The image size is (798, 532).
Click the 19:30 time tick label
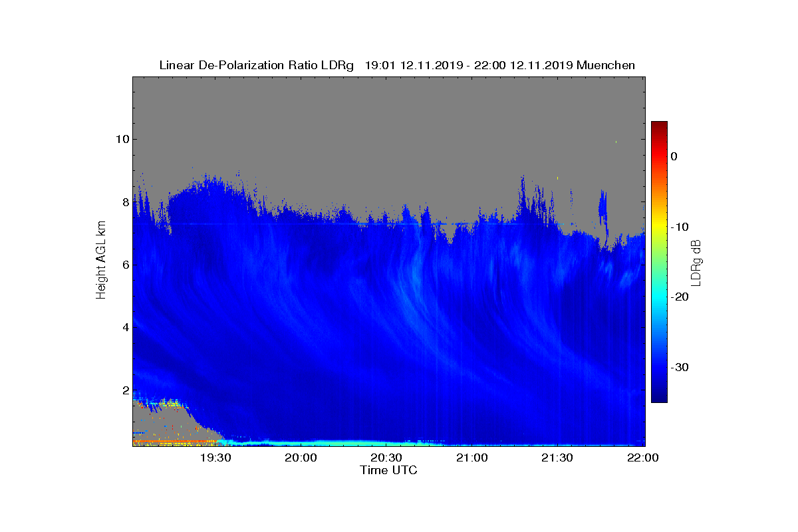click(x=215, y=458)
